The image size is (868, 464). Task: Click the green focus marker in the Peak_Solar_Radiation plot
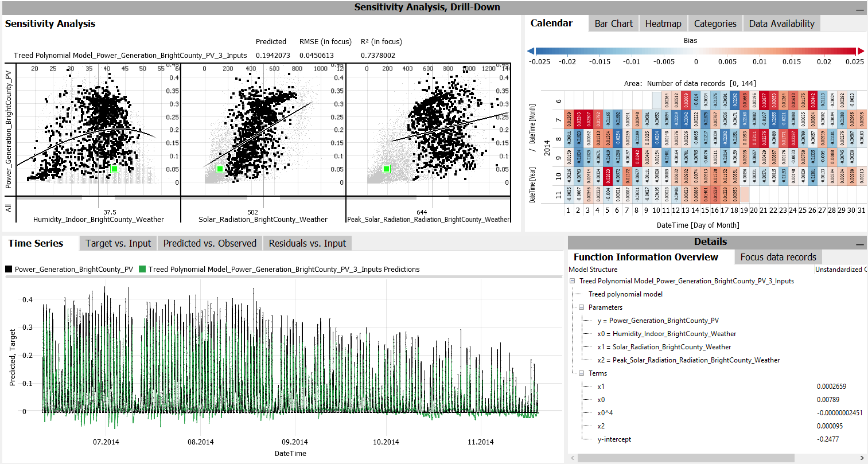click(387, 169)
